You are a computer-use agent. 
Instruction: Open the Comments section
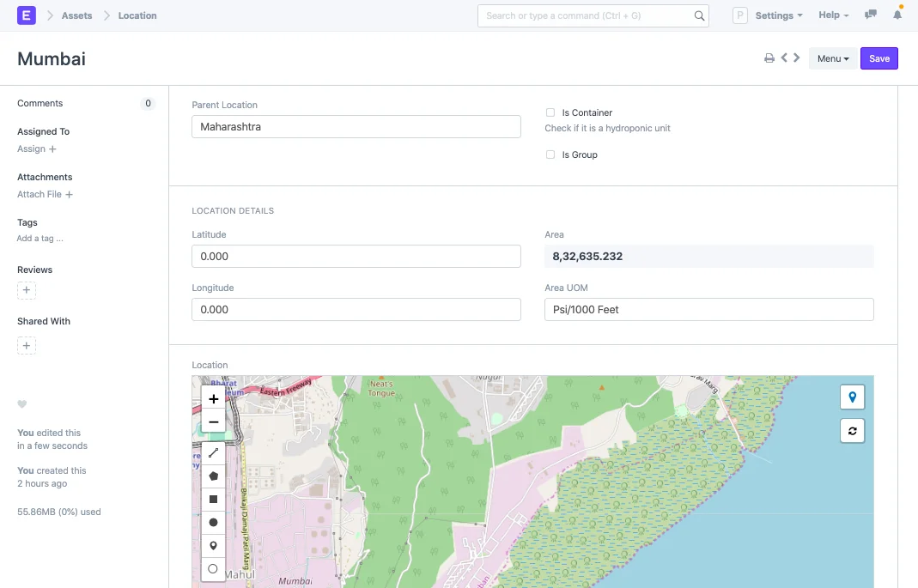point(40,103)
